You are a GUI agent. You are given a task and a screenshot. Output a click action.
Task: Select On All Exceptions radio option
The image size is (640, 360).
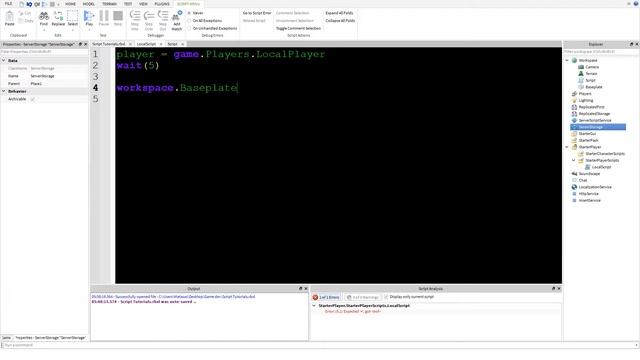205,20
